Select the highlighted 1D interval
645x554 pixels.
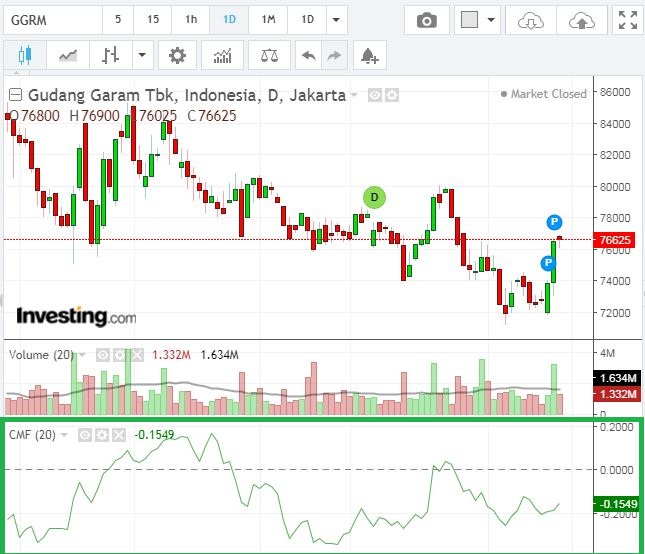(x=229, y=20)
